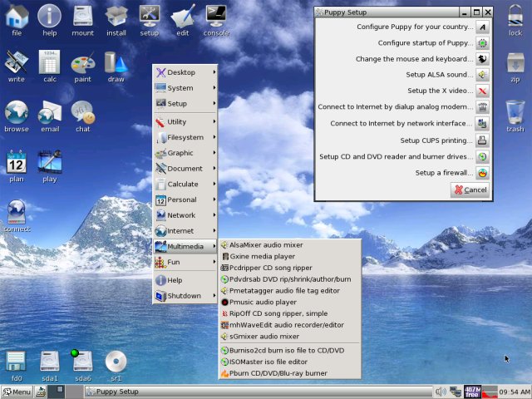Open the browse desktop icon
Screen dimensions: 532x399
coord(16,112)
